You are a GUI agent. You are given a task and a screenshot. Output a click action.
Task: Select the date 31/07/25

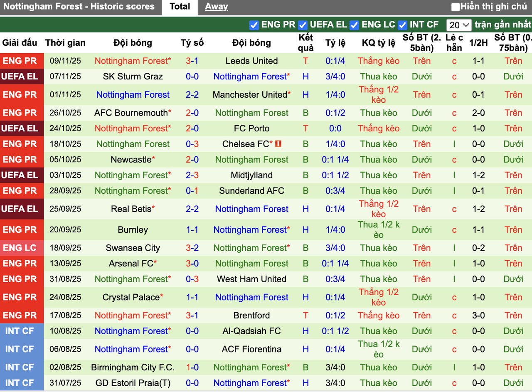[x=65, y=383]
